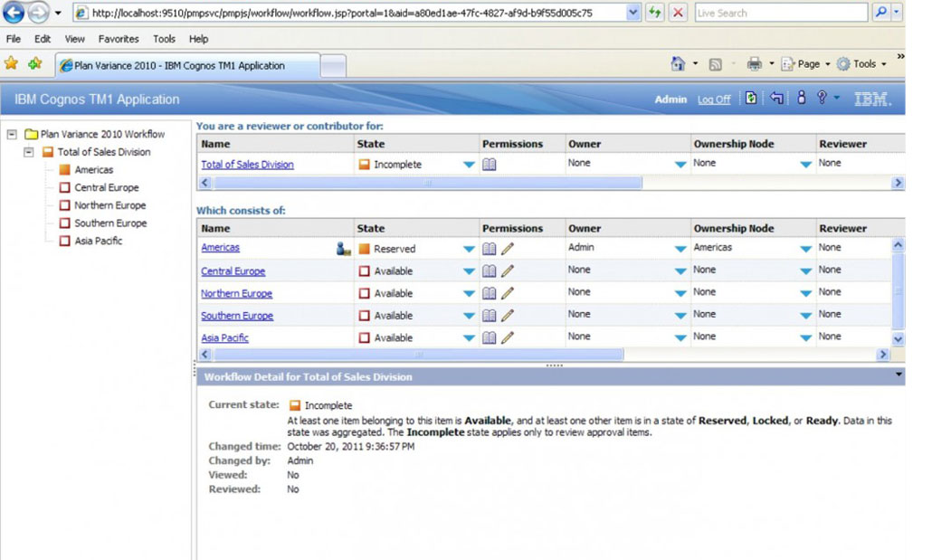Viewport: 932px width, 560px height.
Task: Click the view book icon in Americas row
Action: [490, 249]
